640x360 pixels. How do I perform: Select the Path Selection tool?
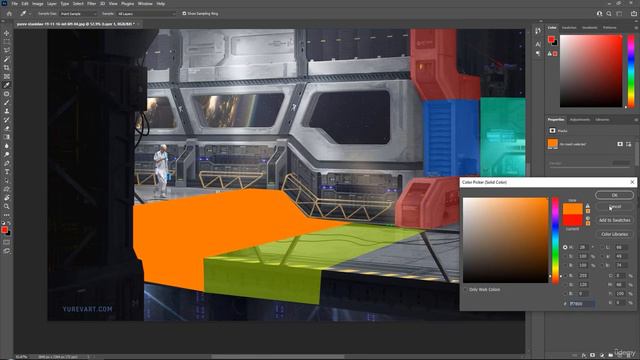pyautogui.click(x=7, y=180)
